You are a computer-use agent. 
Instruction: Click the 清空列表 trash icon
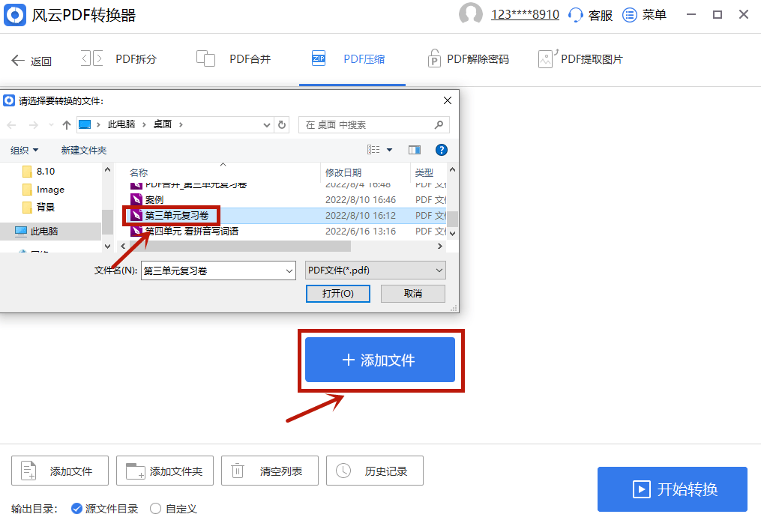238,471
